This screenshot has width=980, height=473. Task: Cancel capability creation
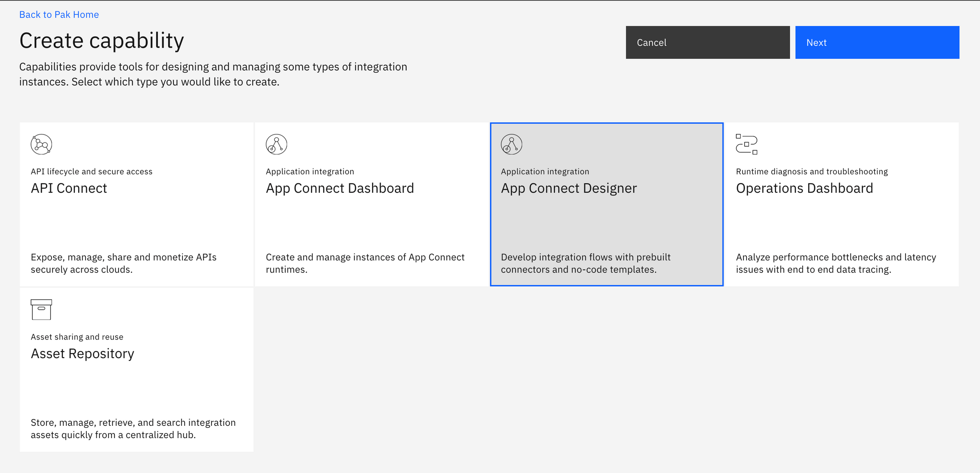pos(708,43)
